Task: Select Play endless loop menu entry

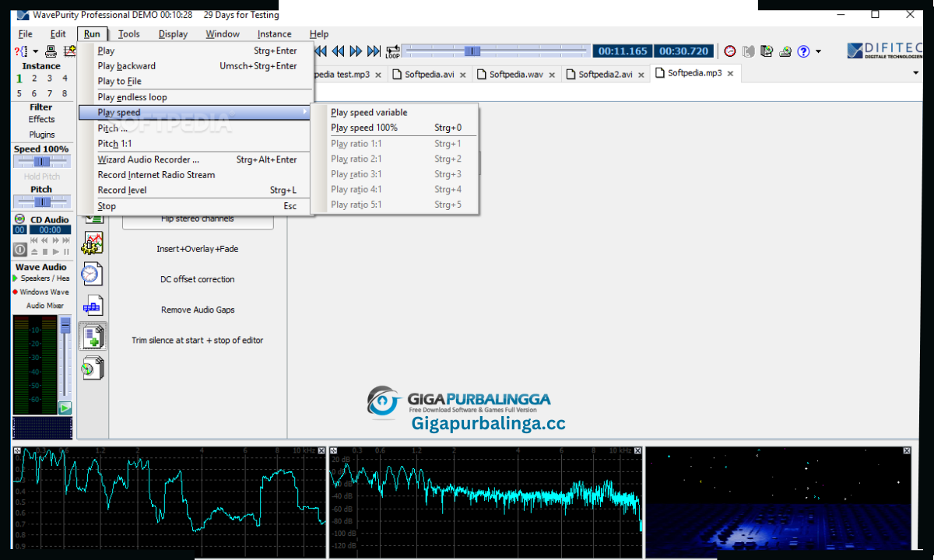Action: (x=196, y=97)
